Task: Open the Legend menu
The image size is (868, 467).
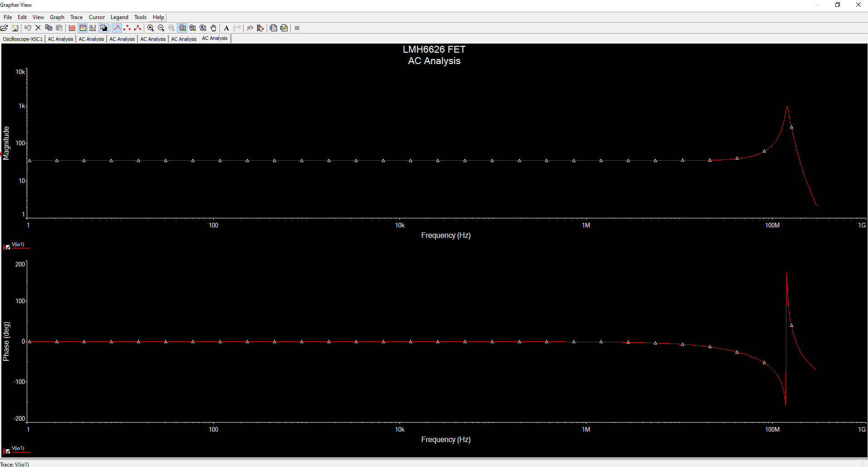Action: [120, 17]
